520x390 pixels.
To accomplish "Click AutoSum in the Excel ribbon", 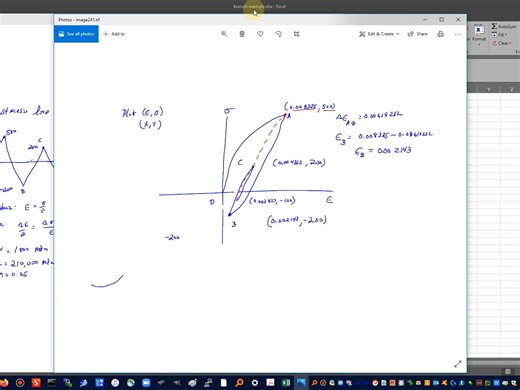I will click(504, 26).
